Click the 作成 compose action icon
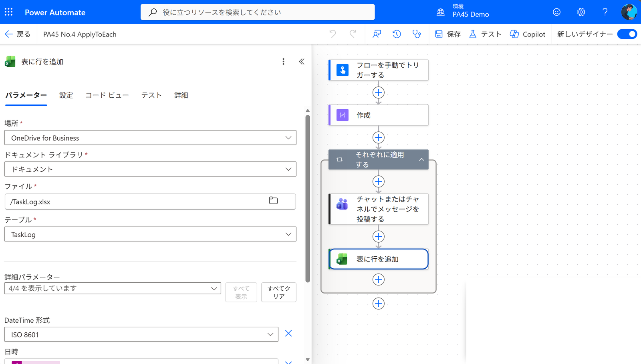The image size is (641, 364). point(343,115)
